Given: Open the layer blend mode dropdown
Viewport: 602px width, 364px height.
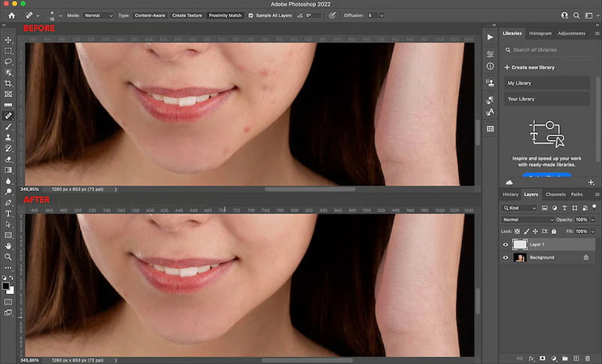Looking at the screenshot, I should click(528, 220).
